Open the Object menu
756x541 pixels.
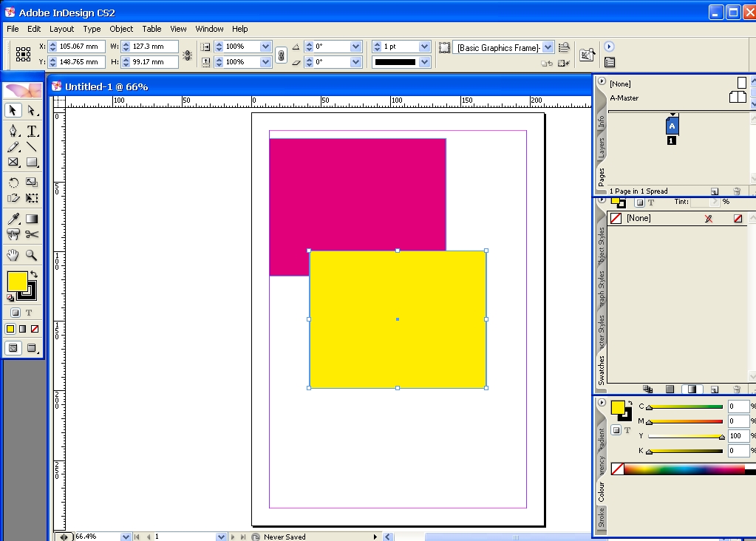(x=121, y=29)
